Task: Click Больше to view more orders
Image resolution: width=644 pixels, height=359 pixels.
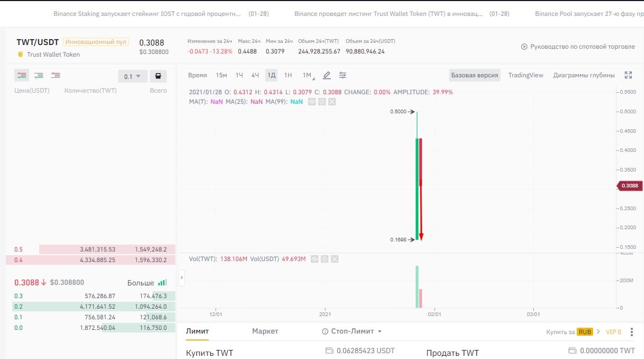Action: [141, 283]
